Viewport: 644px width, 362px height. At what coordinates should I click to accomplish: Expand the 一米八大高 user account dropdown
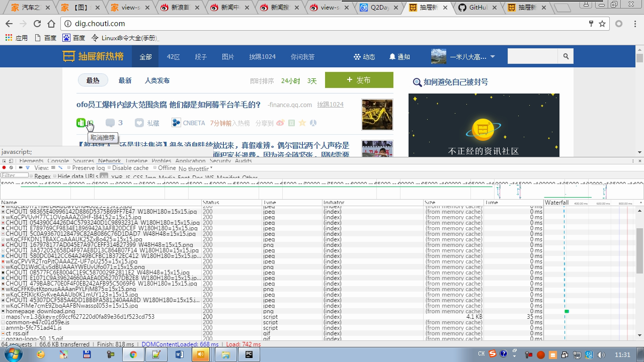(x=493, y=57)
